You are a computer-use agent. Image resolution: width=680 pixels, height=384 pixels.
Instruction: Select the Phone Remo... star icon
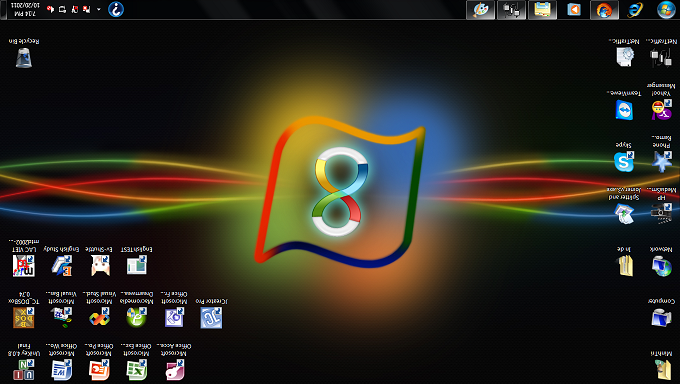(661, 154)
